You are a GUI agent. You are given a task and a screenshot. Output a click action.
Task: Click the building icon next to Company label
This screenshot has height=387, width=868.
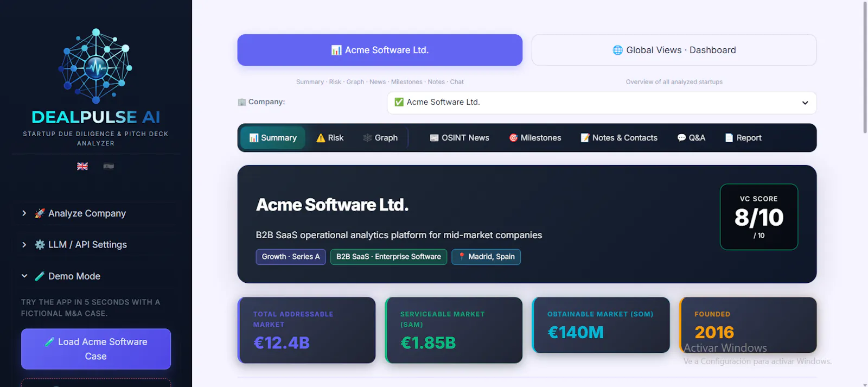tap(242, 102)
